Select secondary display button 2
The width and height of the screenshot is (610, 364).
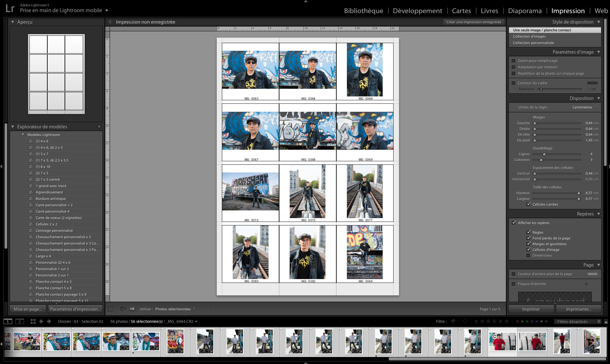pyautogui.click(x=20, y=322)
